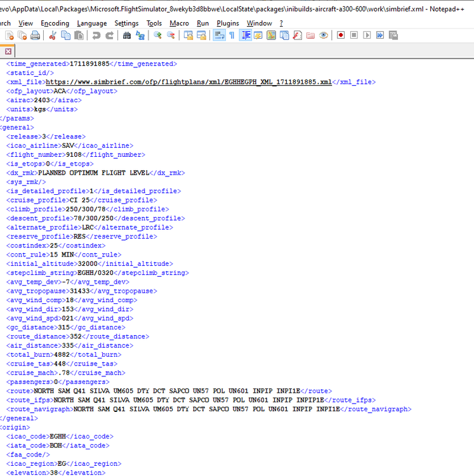Open the Function List panel icon

coord(298,36)
